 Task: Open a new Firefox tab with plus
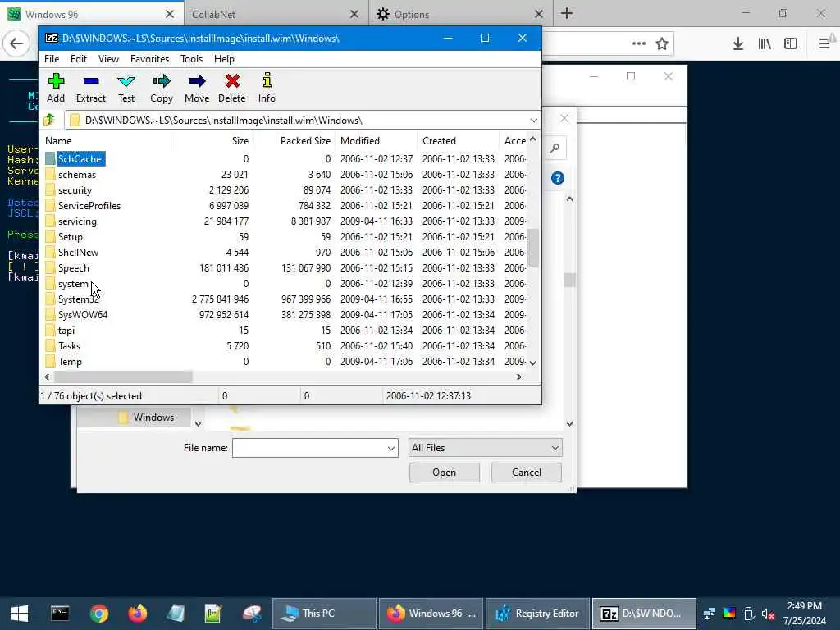[567, 14]
